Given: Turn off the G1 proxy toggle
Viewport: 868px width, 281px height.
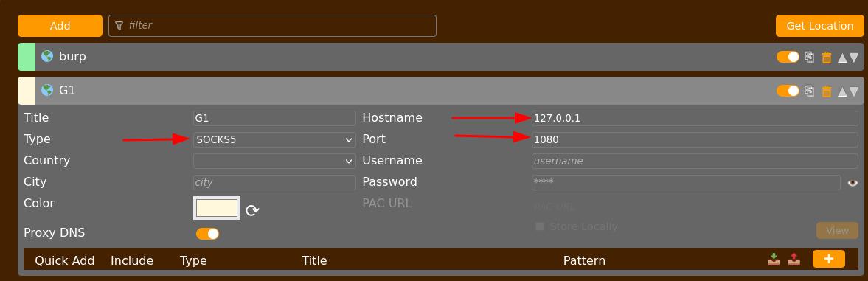Looking at the screenshot, I should point(788,91).
